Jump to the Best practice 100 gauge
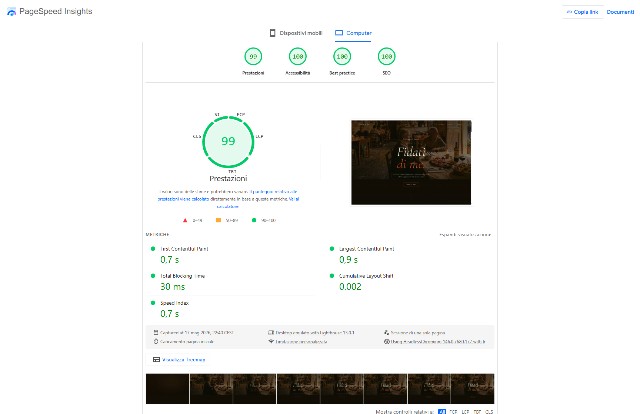The width and height of the screenshot is (640, 414). coord(342,57)
